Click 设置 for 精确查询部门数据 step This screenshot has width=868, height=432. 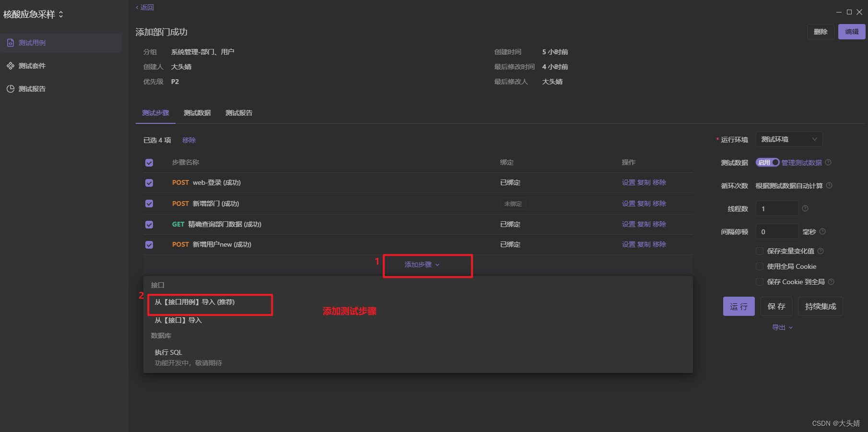629,224
